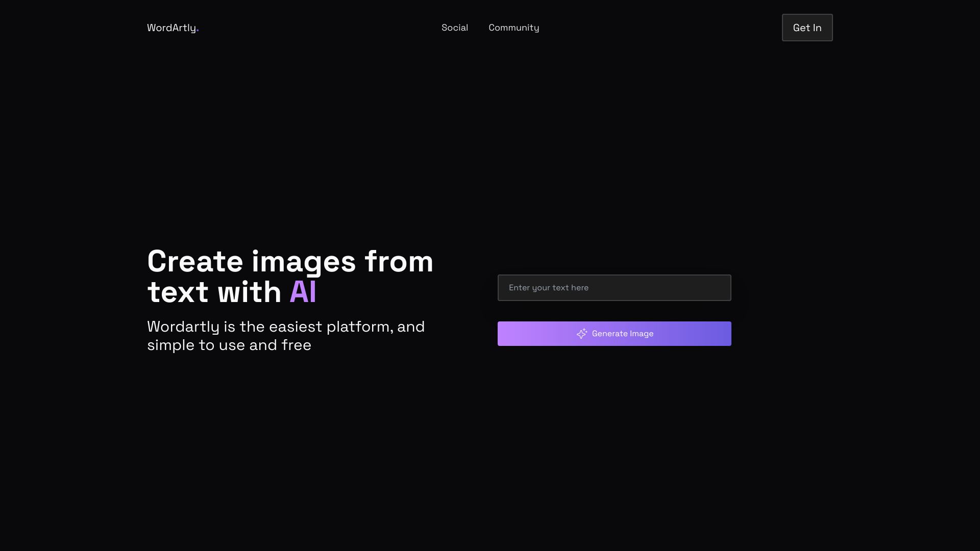
Task: Click the sparkle symbol preceding the button label
Action: 582,334
